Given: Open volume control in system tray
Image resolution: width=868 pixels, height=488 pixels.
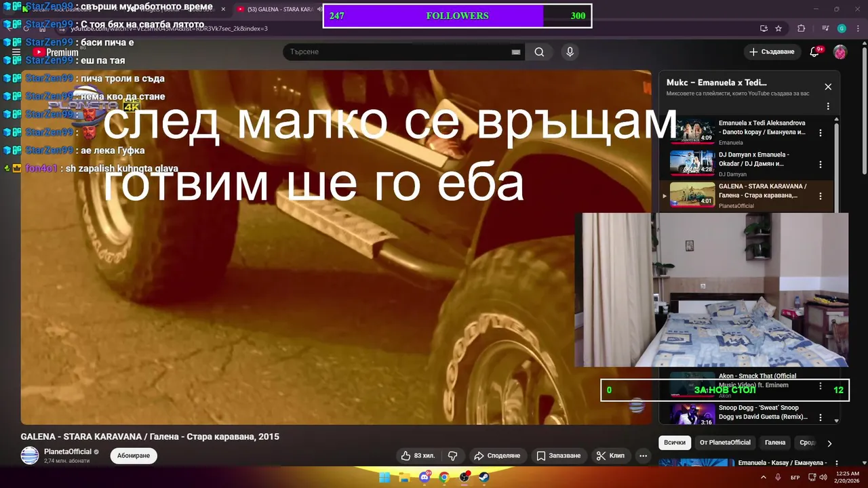Looking at the screenshot, I should click(x=823, y=477).
